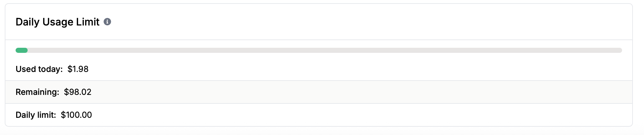Image resolution: width=644 pixels, height=135 pixels.
Task: Click the $1.98 used amount
Action: 78,69
